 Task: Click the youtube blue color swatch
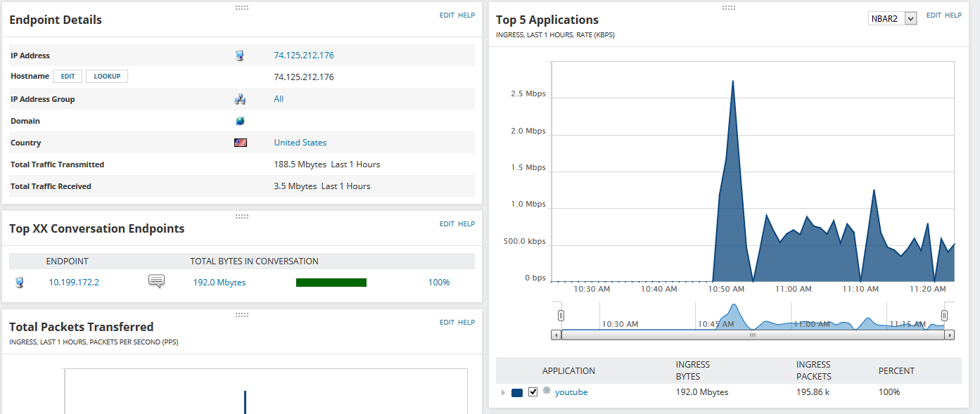517,393
